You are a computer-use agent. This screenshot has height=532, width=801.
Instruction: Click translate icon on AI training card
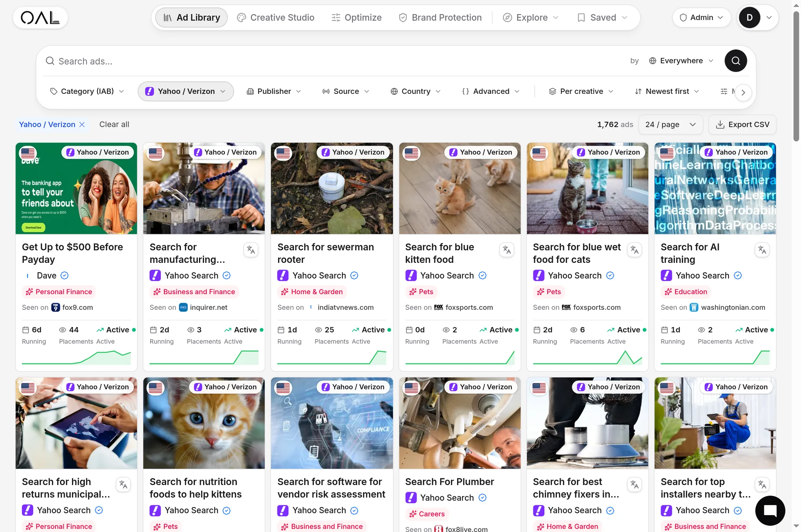(762, 250)
